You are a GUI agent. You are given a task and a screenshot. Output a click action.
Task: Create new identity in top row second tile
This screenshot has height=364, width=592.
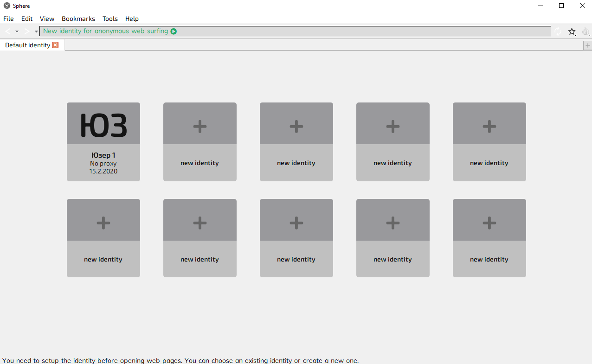click(200, 141)
